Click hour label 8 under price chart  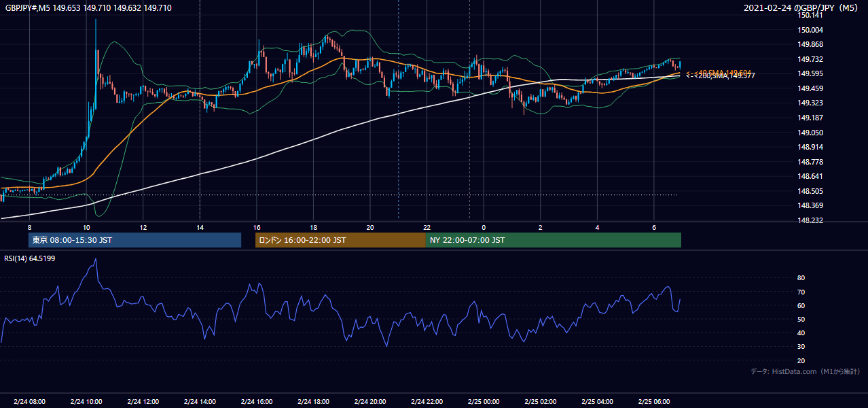tap(29, 226)
